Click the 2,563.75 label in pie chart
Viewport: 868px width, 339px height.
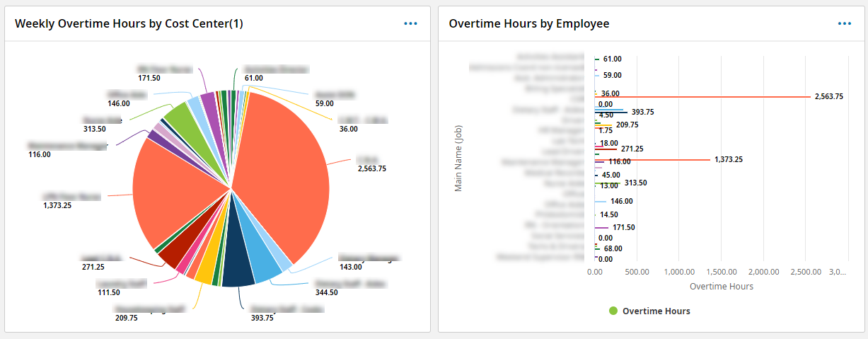tap(372, 168)
